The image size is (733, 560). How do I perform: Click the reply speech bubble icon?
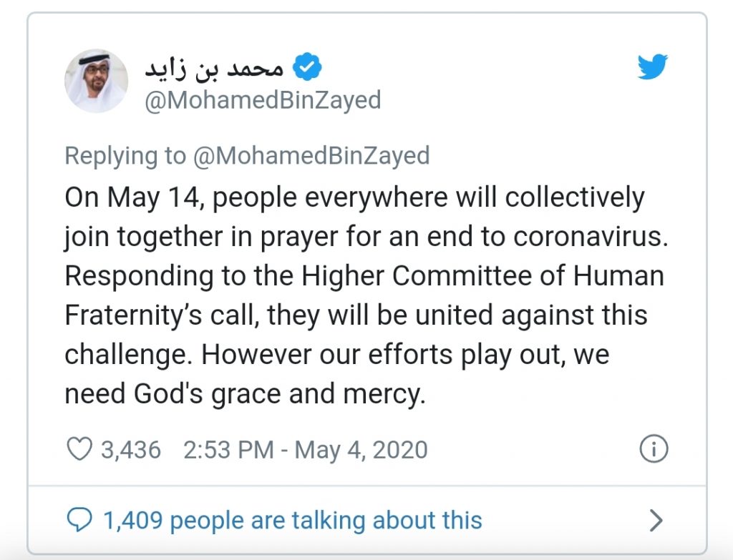[79, 520]
